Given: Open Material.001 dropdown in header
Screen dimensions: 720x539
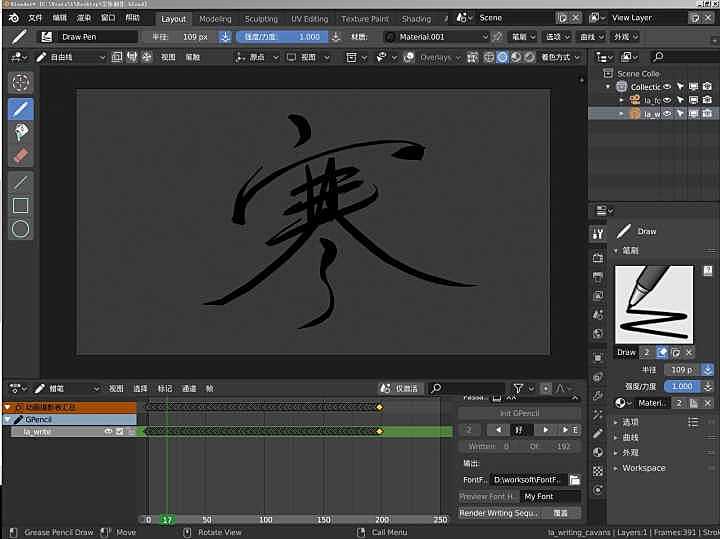Looking at the screenshot, I should 435,36.
